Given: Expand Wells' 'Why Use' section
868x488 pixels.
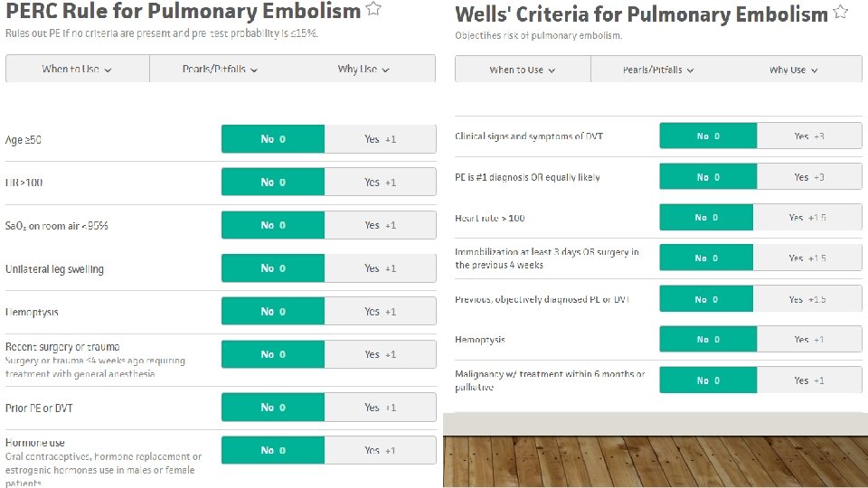Looking at the screenshot, I should 793,70.
